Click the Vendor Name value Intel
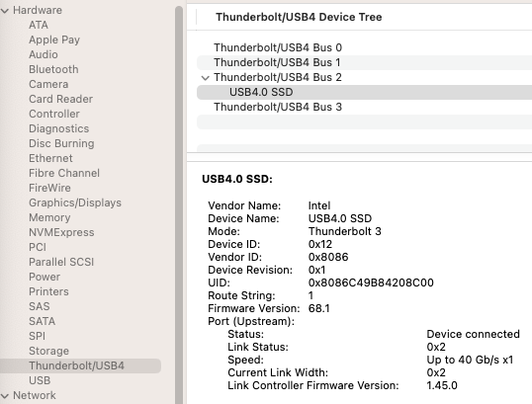The width and height of the screenshot is (532, 404). [x=319, y=205]
